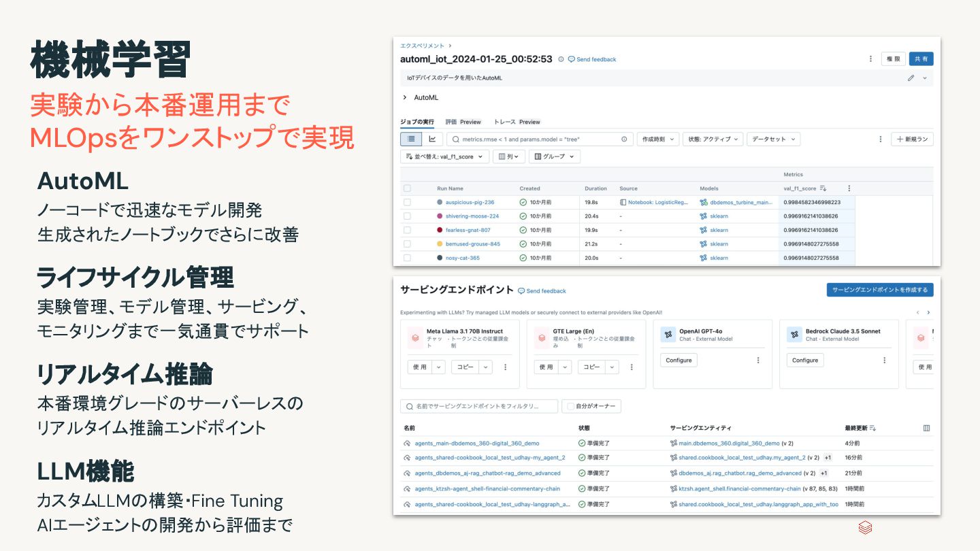Check the nosy-cat-365 run checkbox
Image resolution: width=980 pixels, height=551 pixels.
coord(407,258)
